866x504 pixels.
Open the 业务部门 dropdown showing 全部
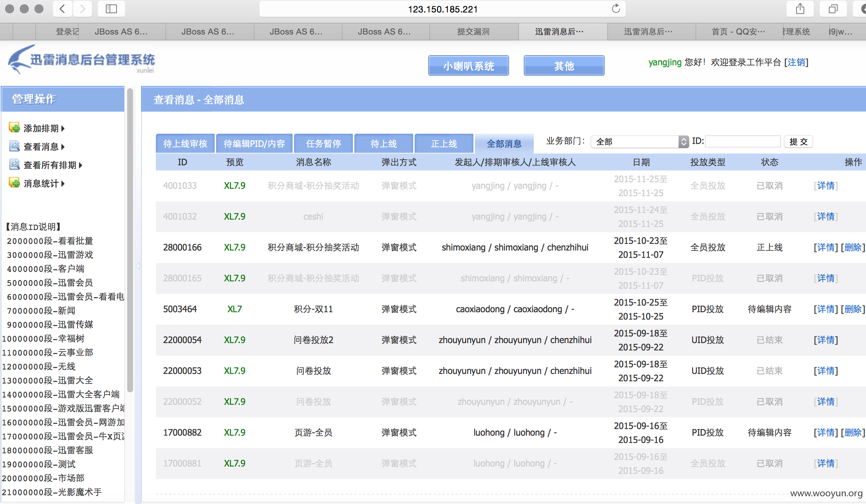click(640, 142)
